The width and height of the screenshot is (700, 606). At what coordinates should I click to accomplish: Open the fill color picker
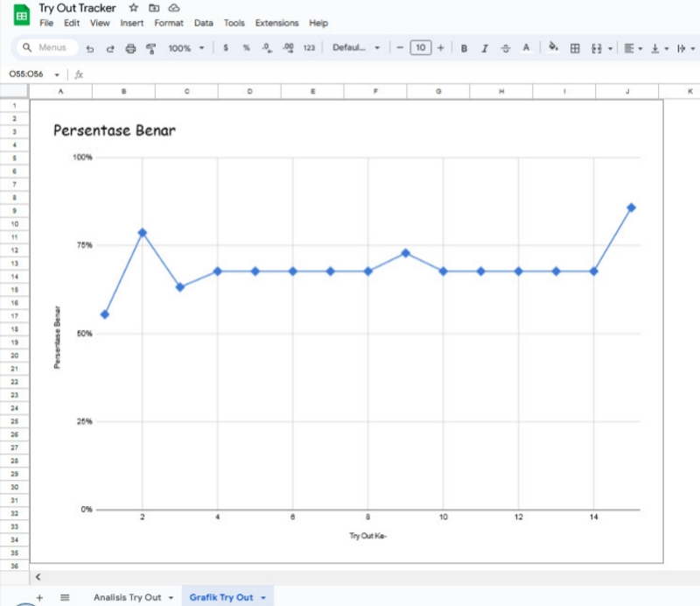click(553, 47)
